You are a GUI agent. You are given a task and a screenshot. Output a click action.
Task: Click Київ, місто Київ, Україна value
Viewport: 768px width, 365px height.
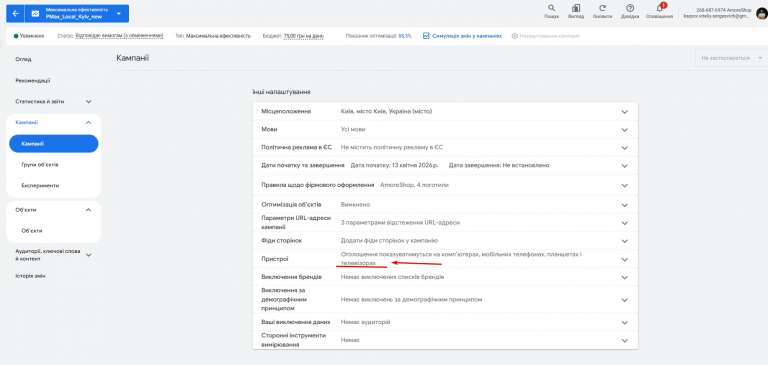coord(386,112)
